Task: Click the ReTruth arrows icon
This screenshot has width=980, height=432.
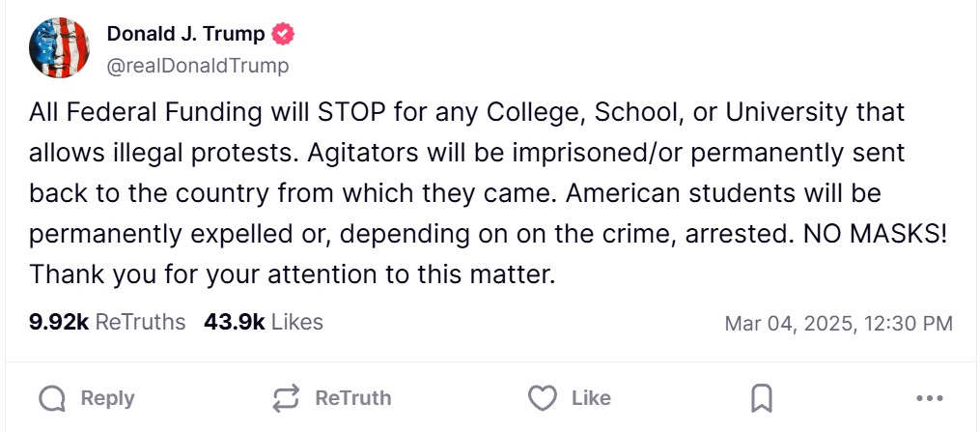Action: (287, 398)
